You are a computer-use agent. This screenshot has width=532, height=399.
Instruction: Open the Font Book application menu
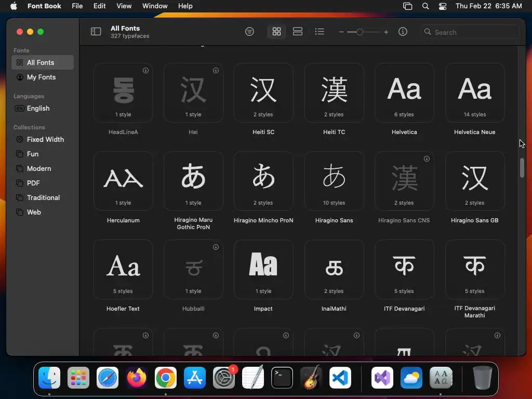[x=44, y=6]
